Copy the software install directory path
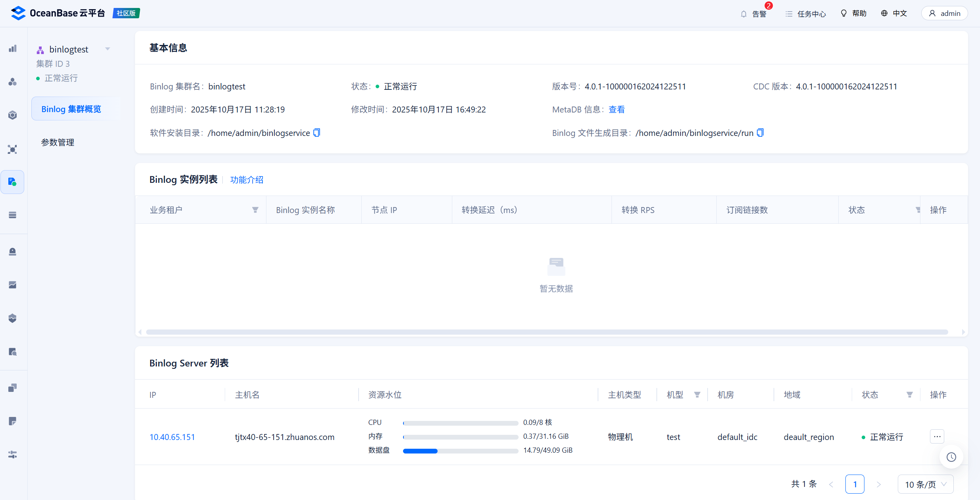Image resolution: width=980 pixels, height=500 pixels. pos(316,133)
